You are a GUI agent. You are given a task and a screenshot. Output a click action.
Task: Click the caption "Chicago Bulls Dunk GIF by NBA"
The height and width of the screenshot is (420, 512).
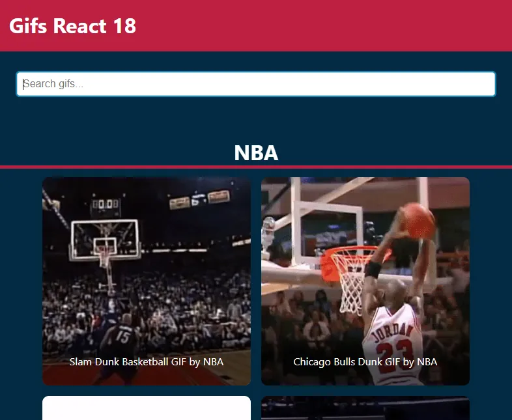365,361
